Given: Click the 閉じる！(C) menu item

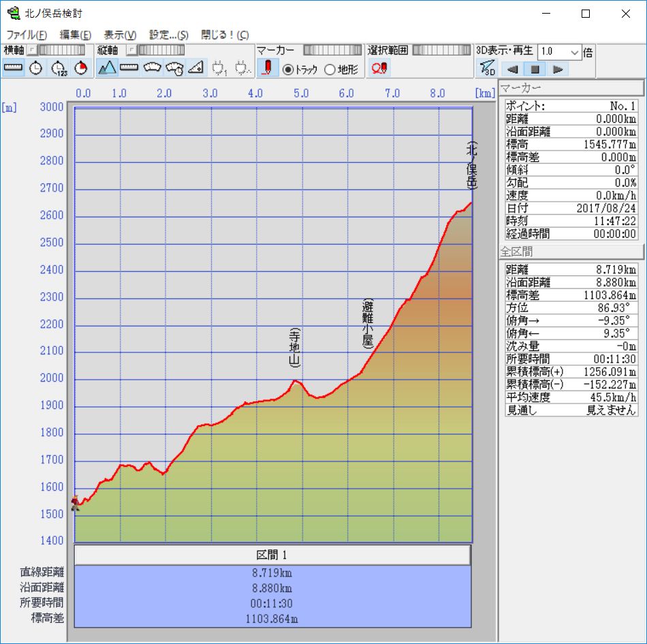Looking at the screenshot, I should (225, 35).
